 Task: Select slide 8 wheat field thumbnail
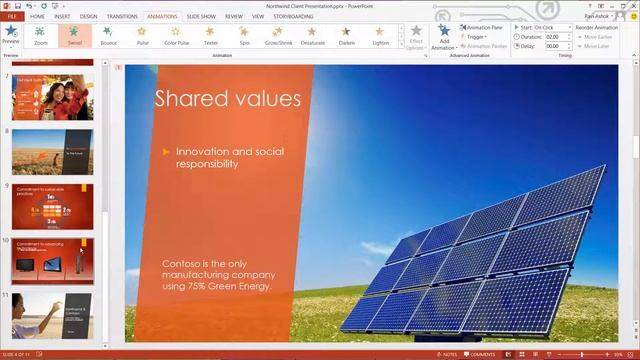[x=53, y=152]
